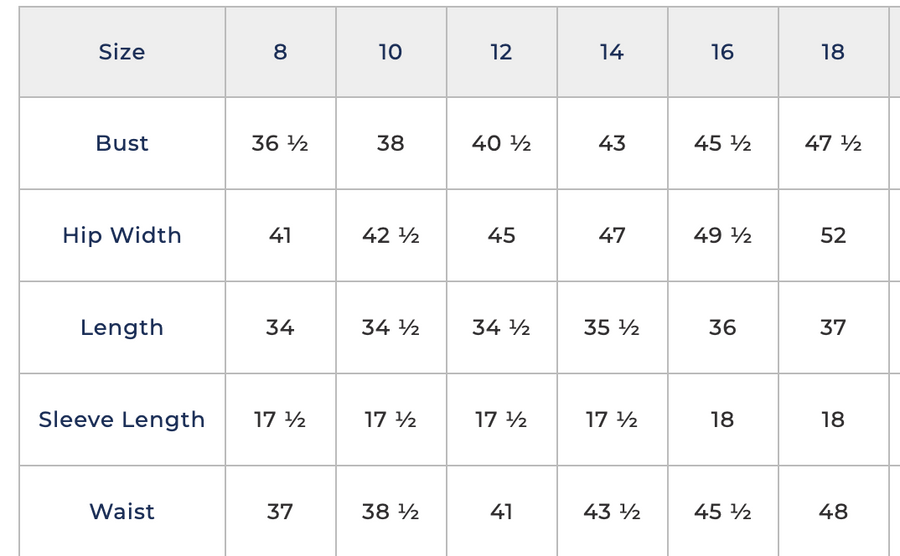Viewport: 900px width, 556px height.
Task: Click the Length row label
Action: [122, 327]
